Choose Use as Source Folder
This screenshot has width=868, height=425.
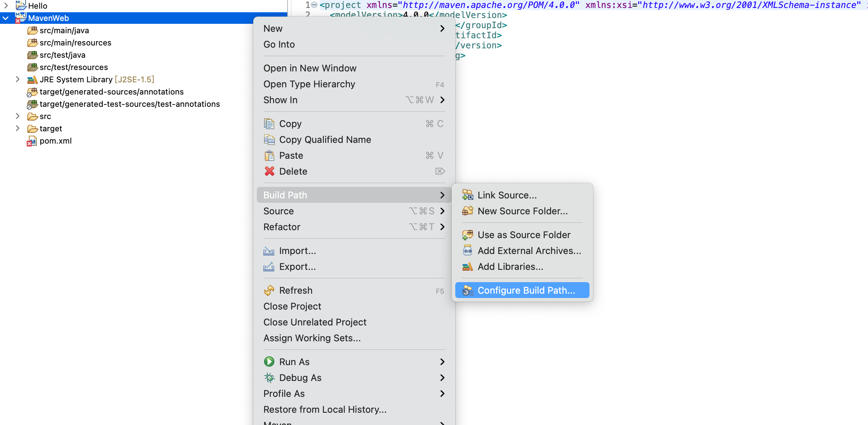524,235
